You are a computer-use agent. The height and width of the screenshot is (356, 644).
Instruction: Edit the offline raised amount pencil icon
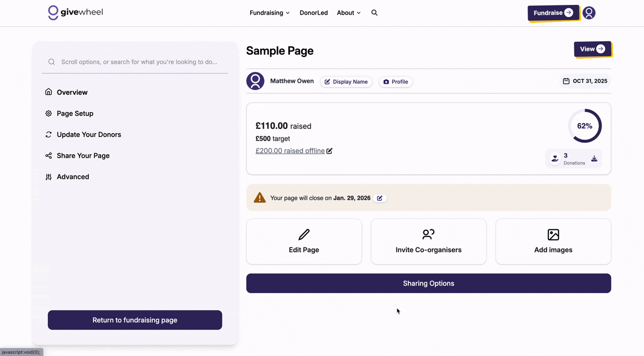click(330, 151)
